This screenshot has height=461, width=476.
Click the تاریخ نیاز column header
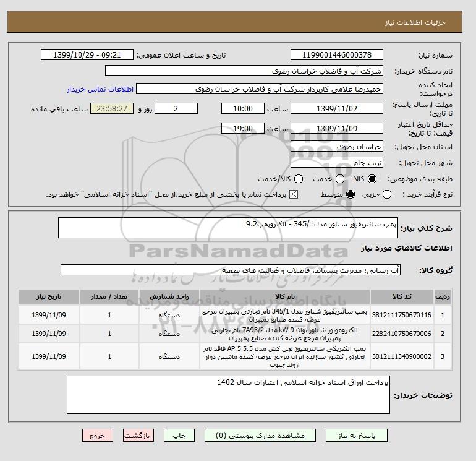tap(49, 296)
